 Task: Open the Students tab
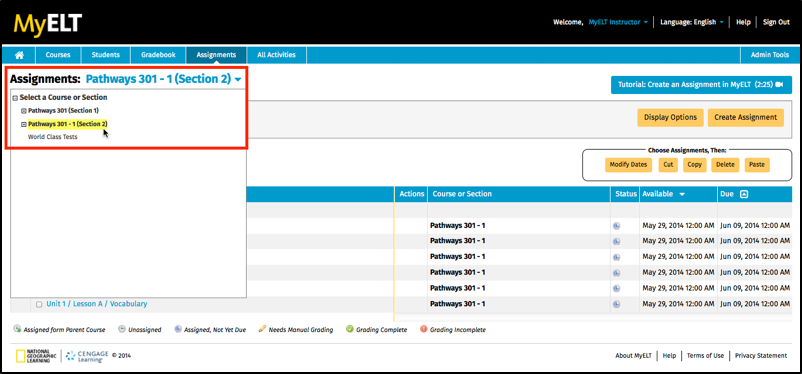pos(105,55)
